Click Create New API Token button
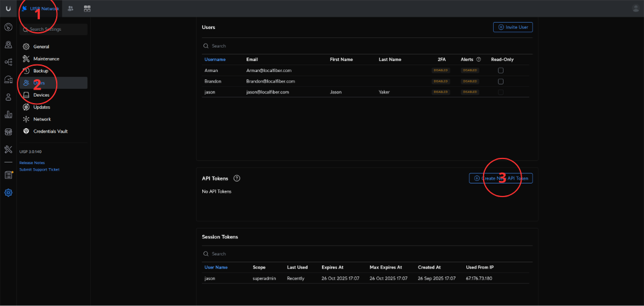 point(500,178)
